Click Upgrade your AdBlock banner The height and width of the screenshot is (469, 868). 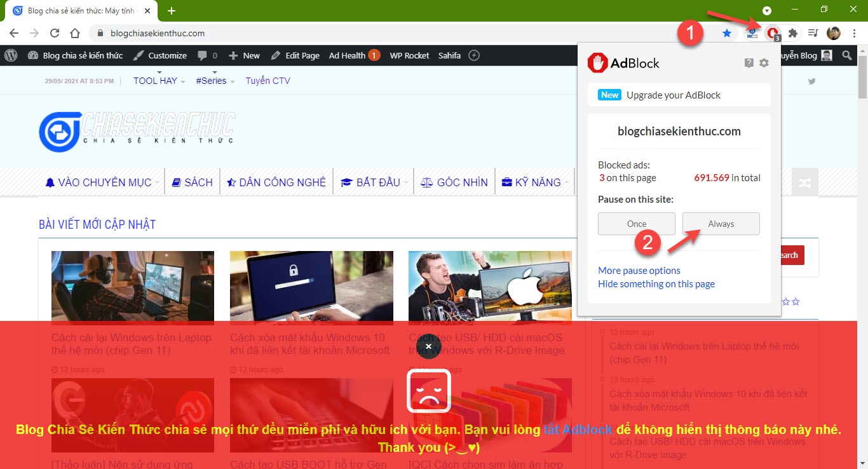click(679, 95)
